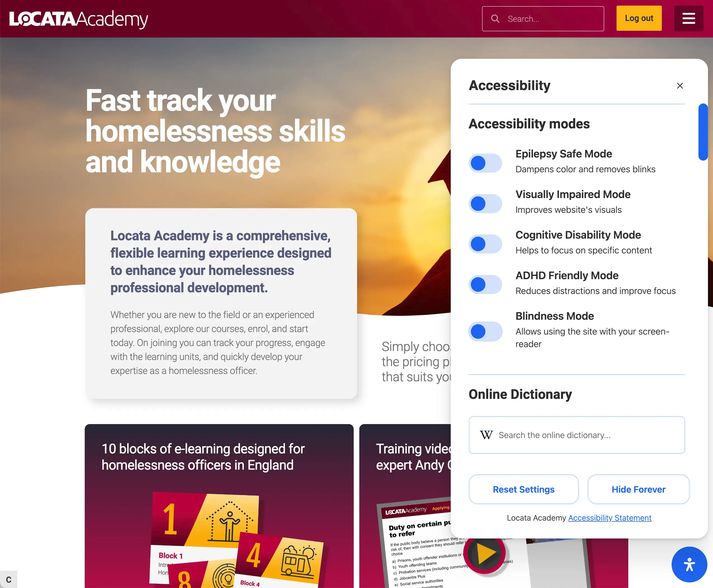Click the play button icon on training video
713x588 pixels.
(x=486, y=554)
